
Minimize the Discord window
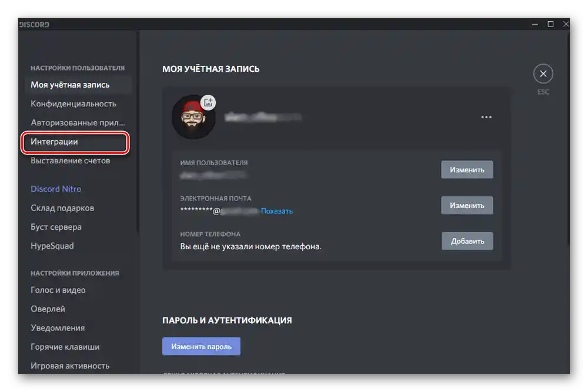tap(534, 24)
